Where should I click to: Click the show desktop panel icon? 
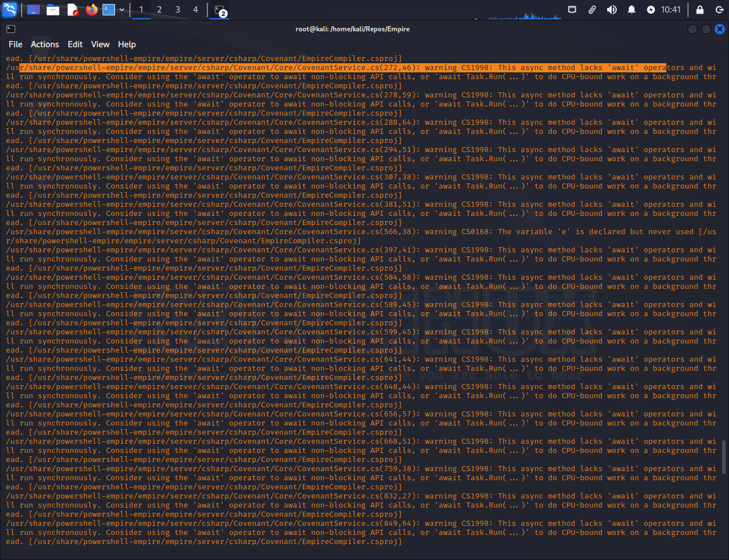34,10
